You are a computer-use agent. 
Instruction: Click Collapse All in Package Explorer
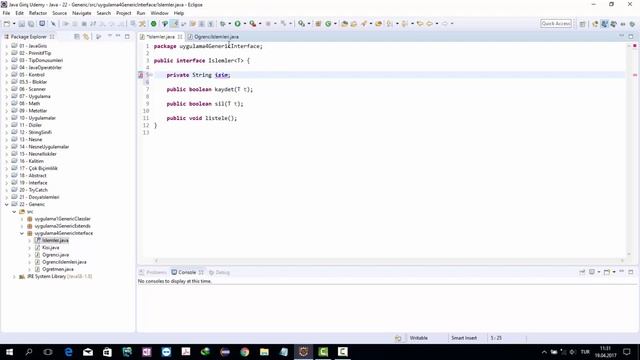coord(77,37)
